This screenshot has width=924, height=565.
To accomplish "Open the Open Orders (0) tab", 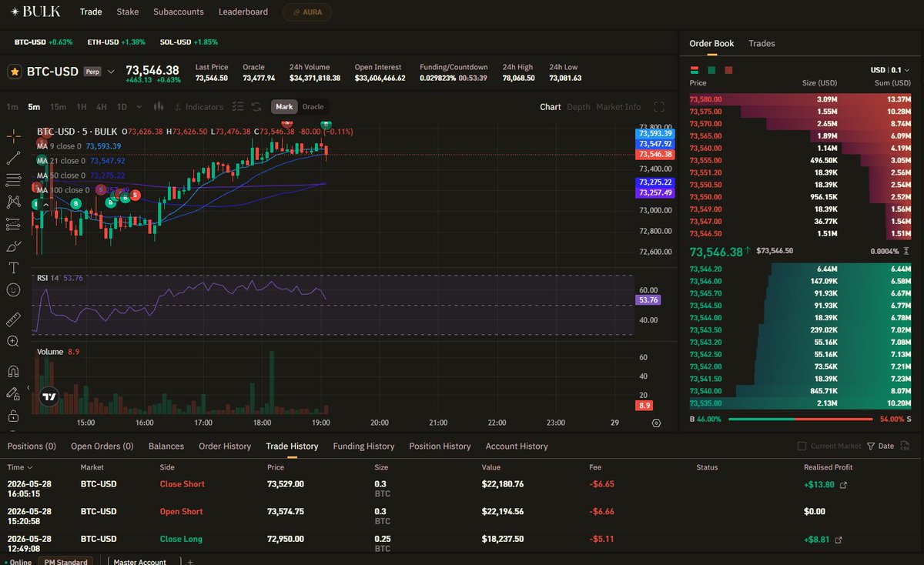I will tap(102, 446).
